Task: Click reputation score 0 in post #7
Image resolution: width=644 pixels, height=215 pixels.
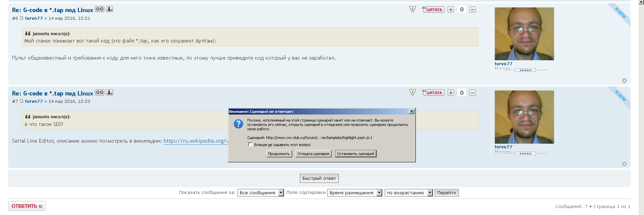Action: [462, 93]
